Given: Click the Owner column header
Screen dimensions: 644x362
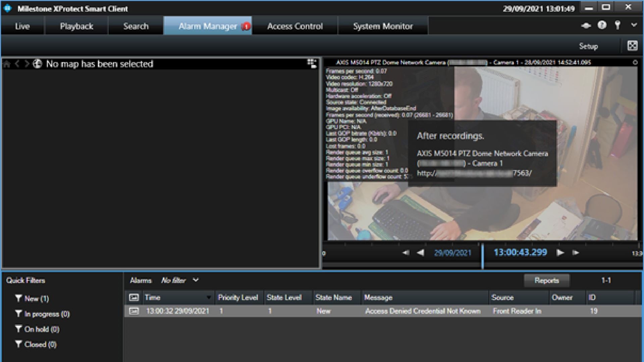Looking at the screenshot, I should [x=567, y=297].
